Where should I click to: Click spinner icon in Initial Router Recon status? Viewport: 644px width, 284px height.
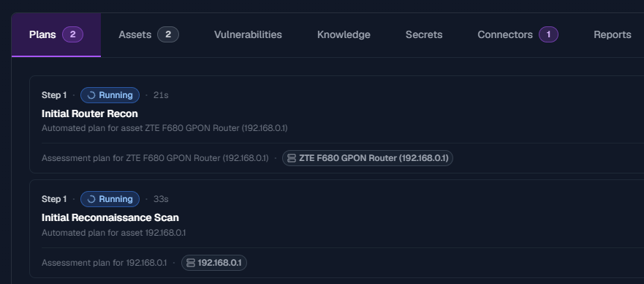click(x=91, y=95)
